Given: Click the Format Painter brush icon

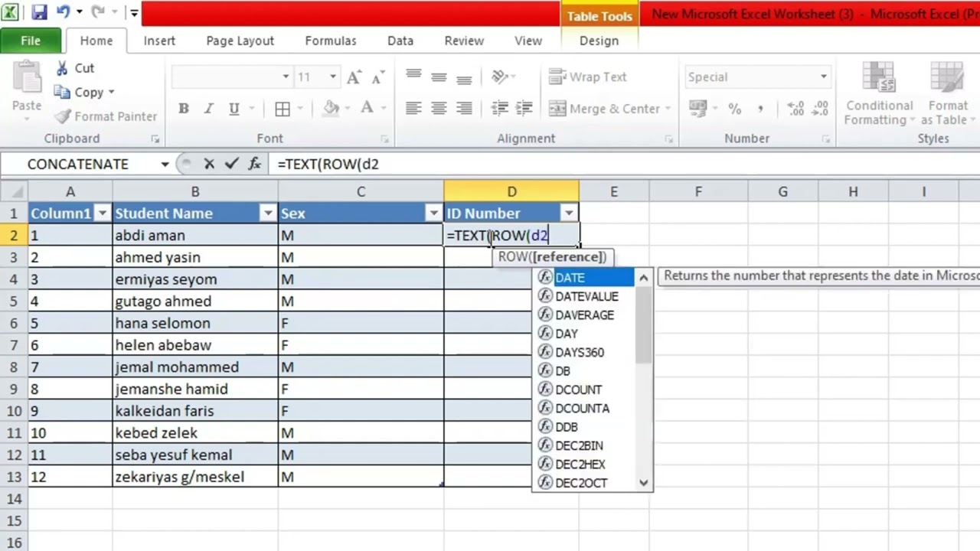Looking at the screenshot, I should 62,116.
